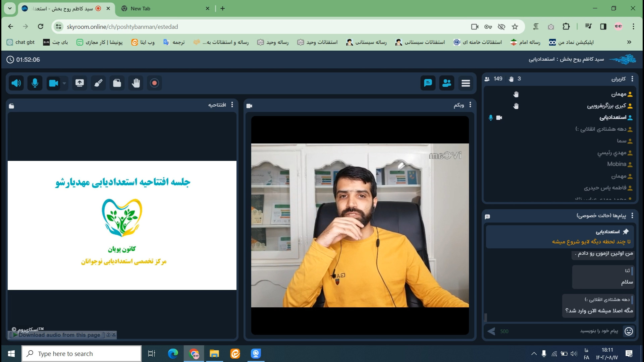Toggle the speaker audio output icon
Viewport: 644px width, 362px height.
pyautogui.click(x=16, y=83)
